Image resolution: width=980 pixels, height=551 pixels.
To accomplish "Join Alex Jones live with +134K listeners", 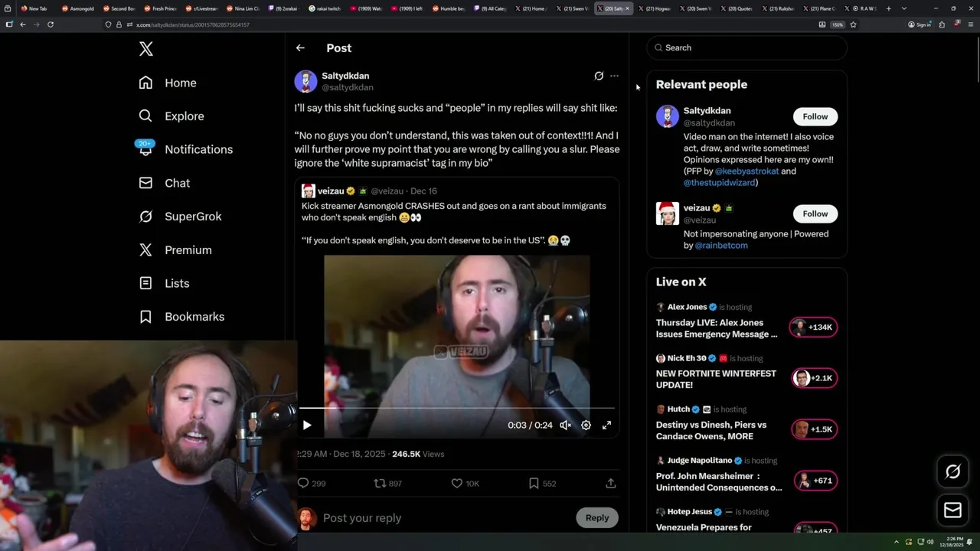I will [814, 327].
